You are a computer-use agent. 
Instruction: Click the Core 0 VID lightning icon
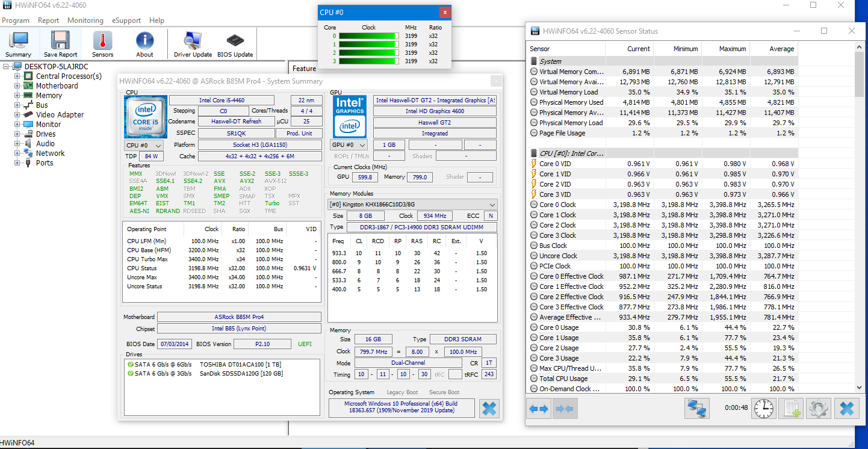click(x=533, y=164)
